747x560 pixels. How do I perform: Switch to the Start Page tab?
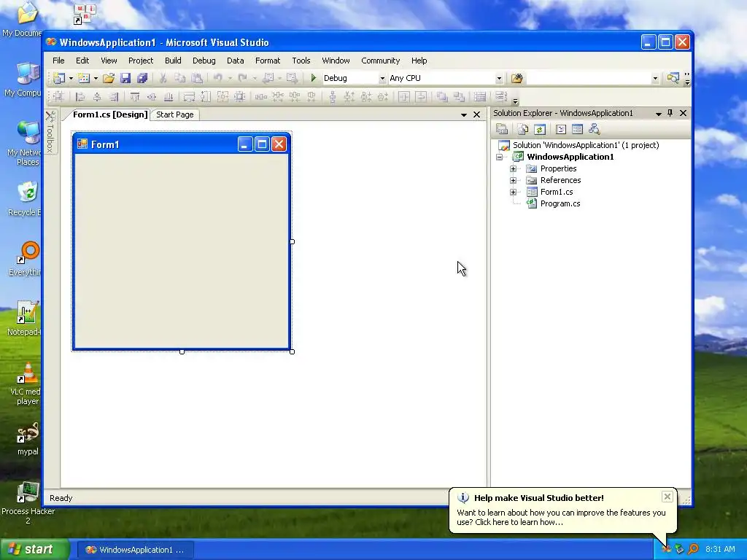click(175, 114)
